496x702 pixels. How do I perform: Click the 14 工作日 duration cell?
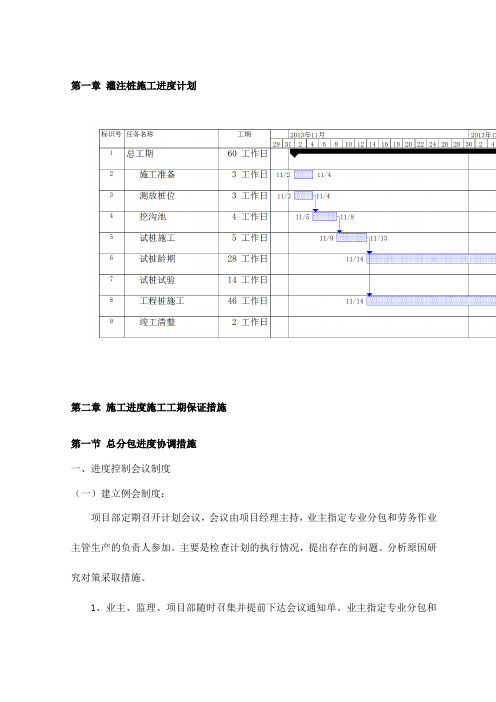click(248, 280)
